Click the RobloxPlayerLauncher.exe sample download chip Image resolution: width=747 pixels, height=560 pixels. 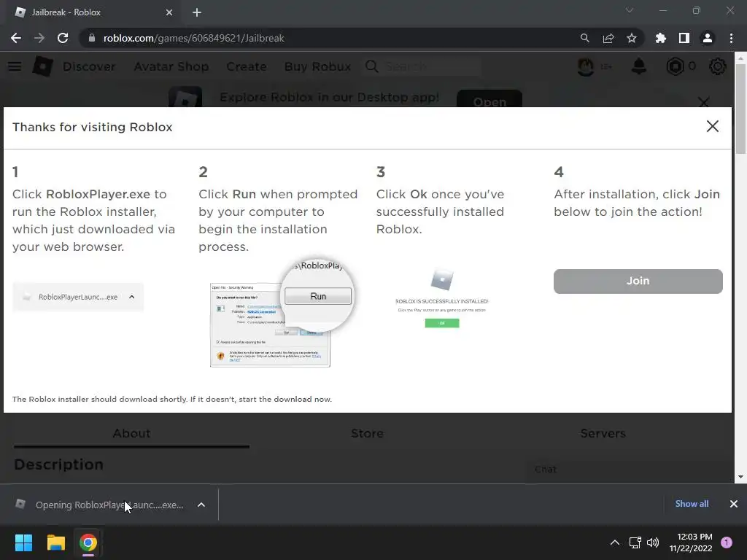[78, 297]
